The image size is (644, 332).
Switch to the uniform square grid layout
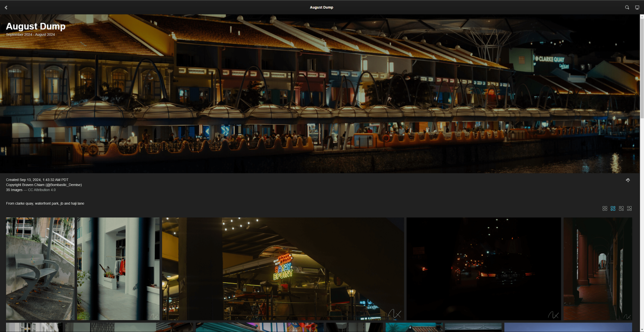tap(605, 208)
